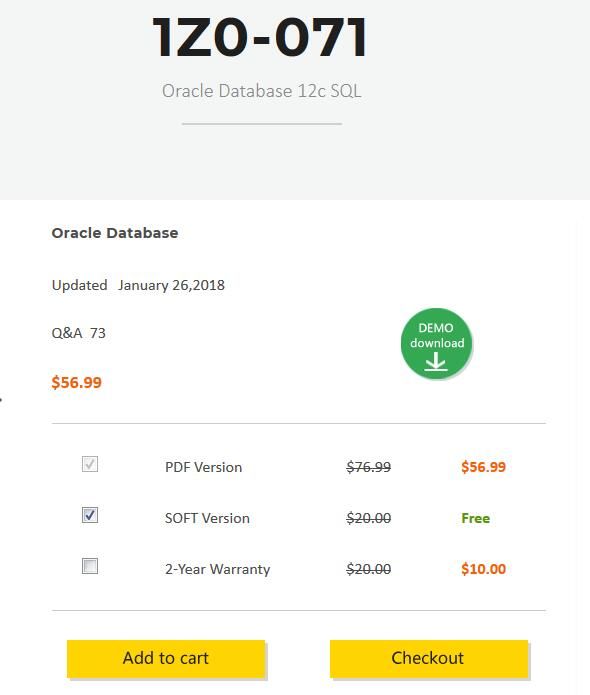Click the Oracle Database 12c SQL subtitle

click(262, 91)
